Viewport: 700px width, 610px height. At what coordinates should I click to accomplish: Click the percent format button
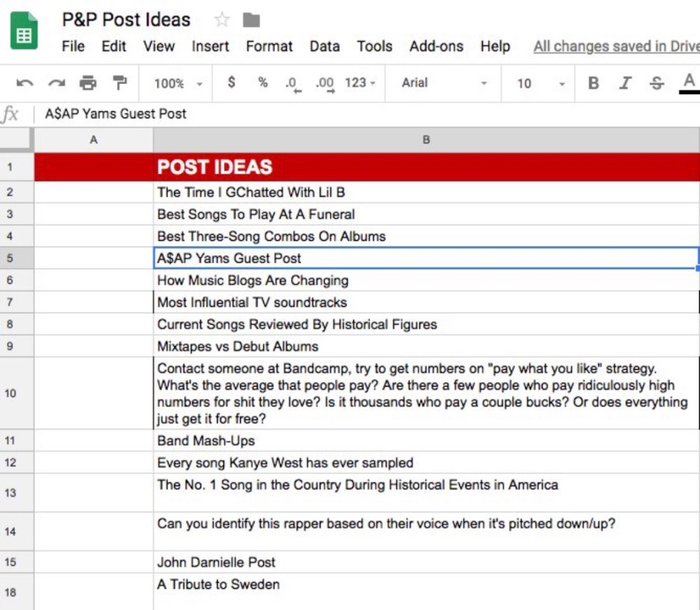tap(262, 83)
